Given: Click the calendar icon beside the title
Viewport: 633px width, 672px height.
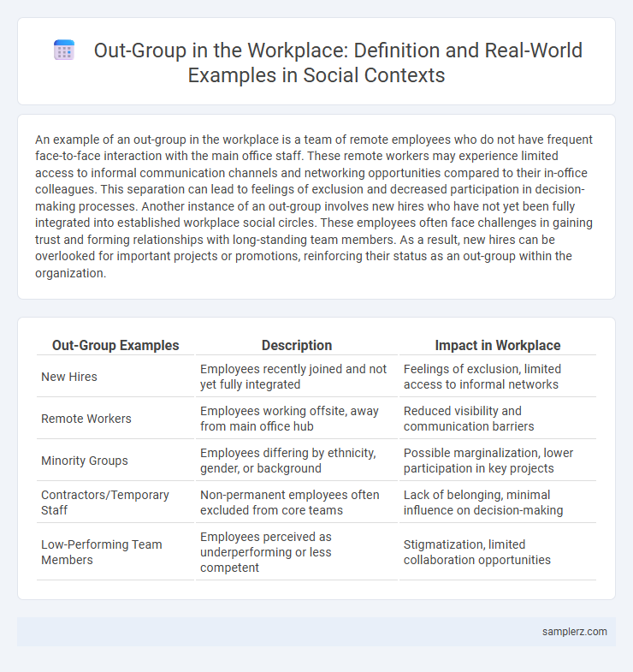Looking at the screenshot, I should [x=64, y=51].
